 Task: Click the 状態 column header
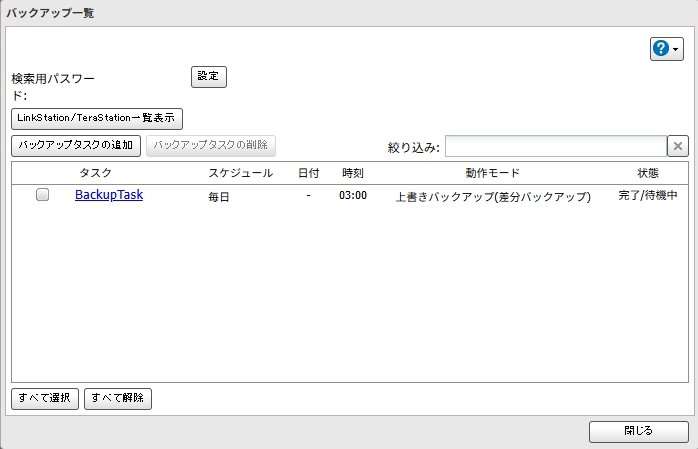tap(648, 173)
